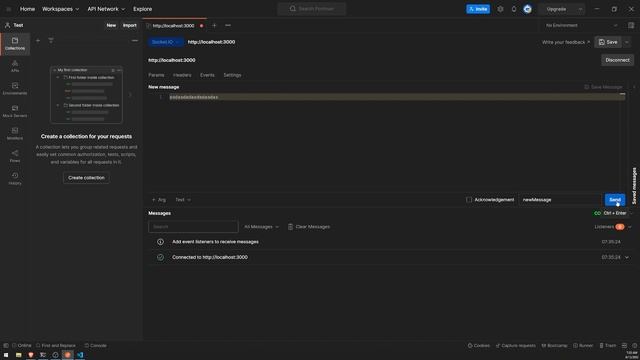Screen dimensions: 640x360
Task: Send the message with the Send button
Action: coord(615,200)
